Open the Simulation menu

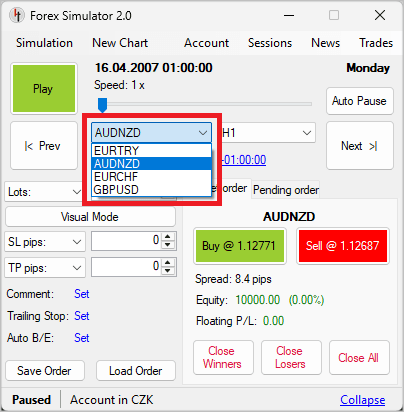[x=44, y=43]
